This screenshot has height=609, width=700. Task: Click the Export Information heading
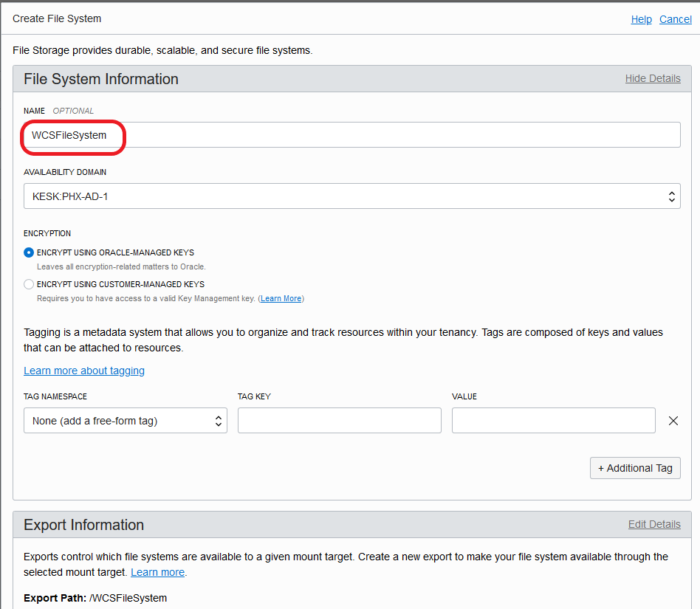84,525
